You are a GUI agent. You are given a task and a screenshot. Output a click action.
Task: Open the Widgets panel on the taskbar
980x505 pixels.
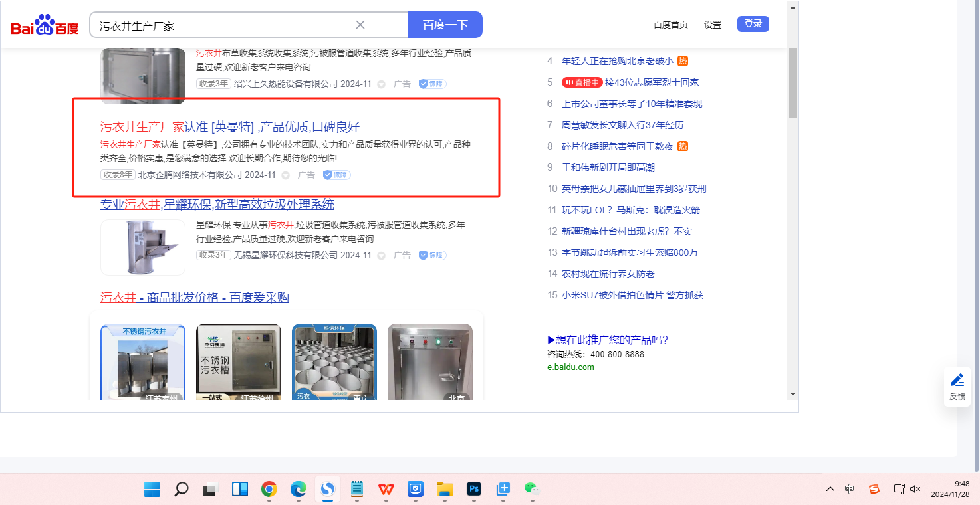240,490
